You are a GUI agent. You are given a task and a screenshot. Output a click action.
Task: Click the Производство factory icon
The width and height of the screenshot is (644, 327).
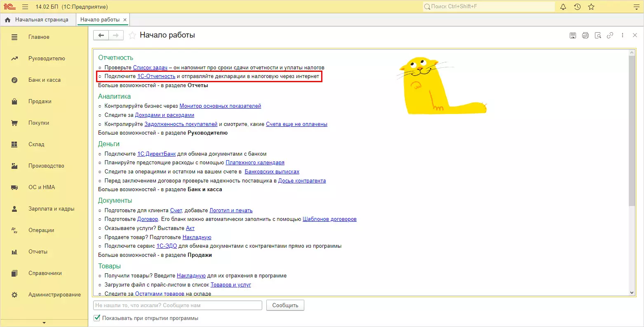click(x=14, y=166)
